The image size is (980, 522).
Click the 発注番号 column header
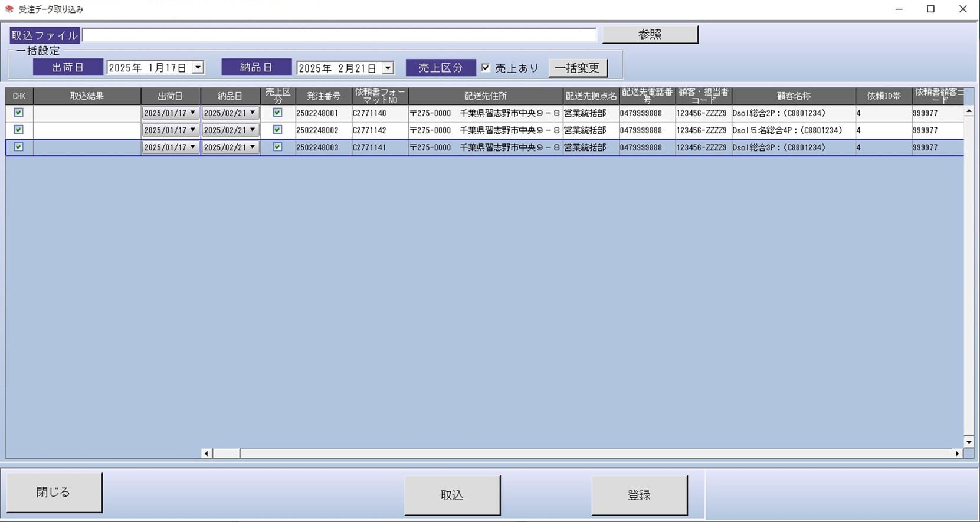[x=323, y=96]
